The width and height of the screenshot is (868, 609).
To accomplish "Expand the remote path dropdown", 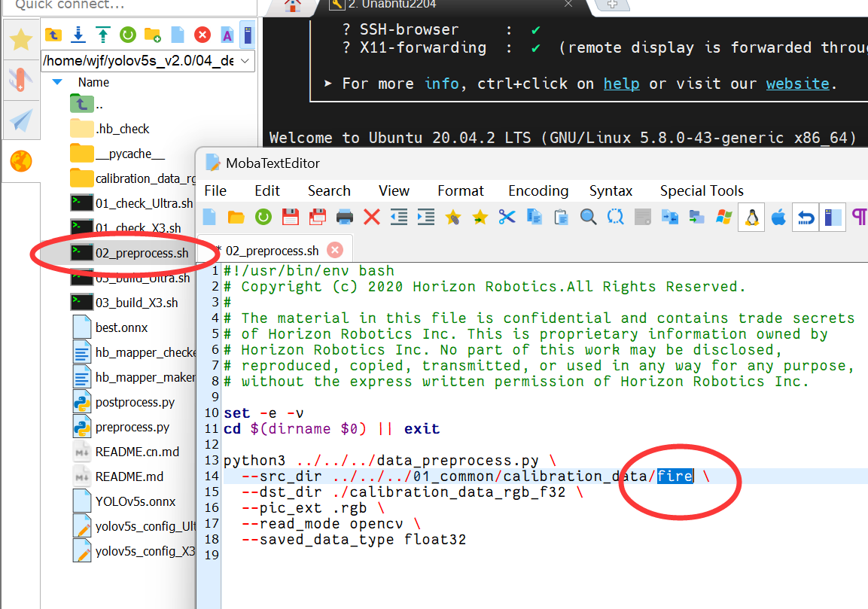I will pyautogui.click(x=246, y=60).
